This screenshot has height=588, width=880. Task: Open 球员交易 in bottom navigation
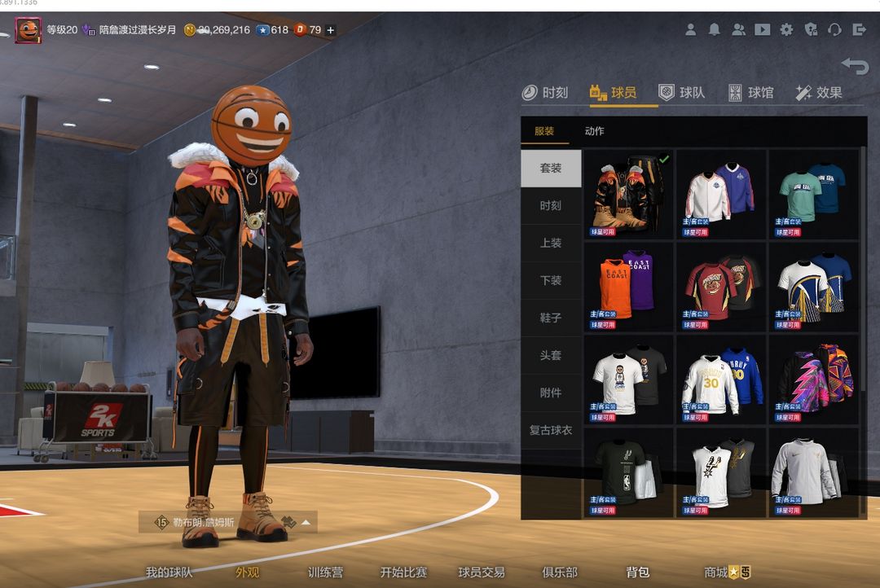click(482, 573)
